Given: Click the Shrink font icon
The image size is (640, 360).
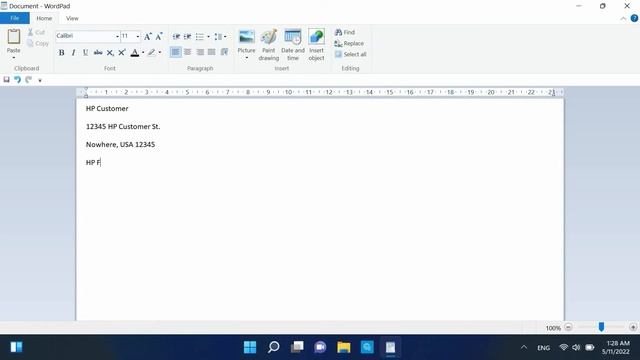Looking at the screenshot, I should coord(159,36).
